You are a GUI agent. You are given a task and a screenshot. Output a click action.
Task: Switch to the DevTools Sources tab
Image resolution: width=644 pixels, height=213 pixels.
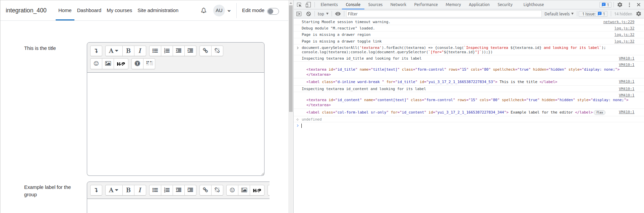[x=375, y=5]
